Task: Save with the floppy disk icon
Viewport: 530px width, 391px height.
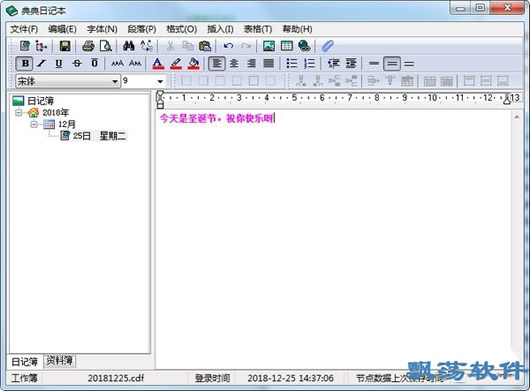Action: [65, 46]
